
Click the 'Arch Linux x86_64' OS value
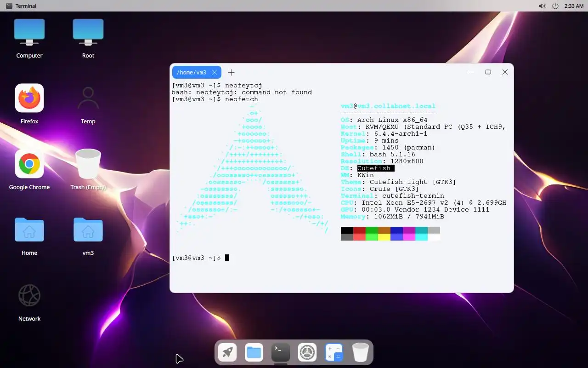pos(392,120)
